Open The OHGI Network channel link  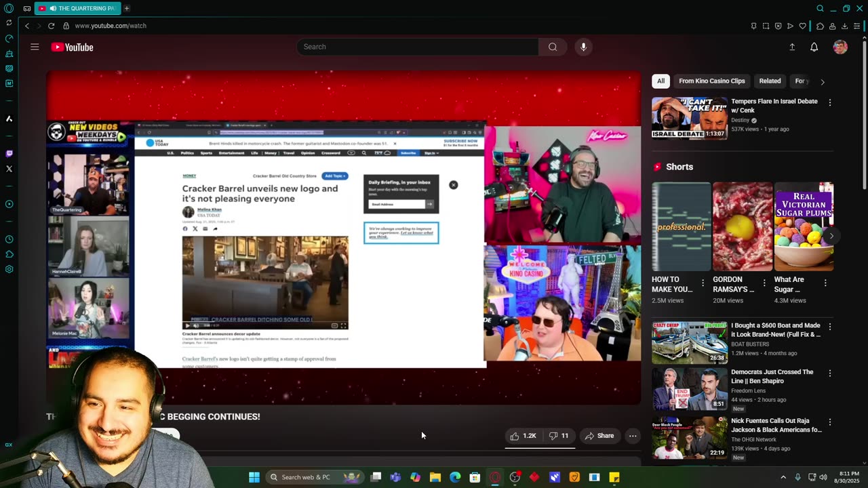point(753,439)
